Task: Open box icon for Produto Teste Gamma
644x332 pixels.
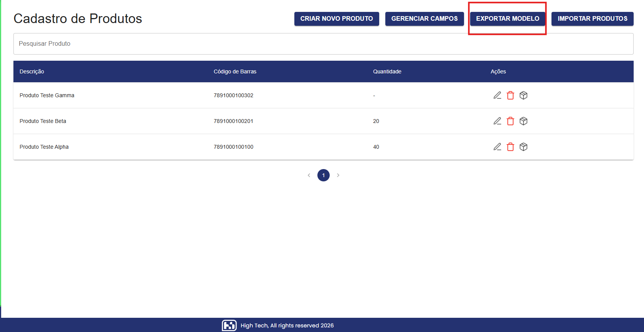Action: pos(523,95)
